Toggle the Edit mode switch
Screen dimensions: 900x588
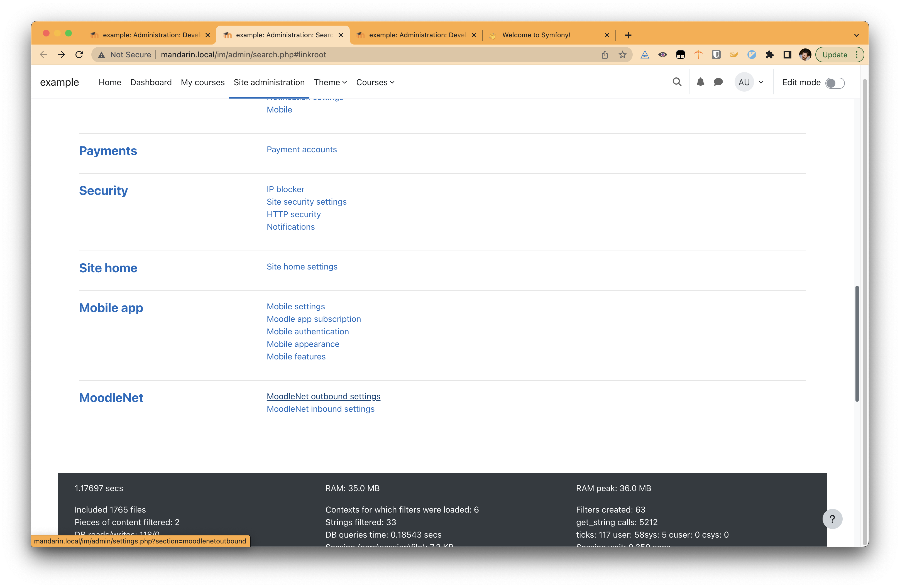click(835, 83)
